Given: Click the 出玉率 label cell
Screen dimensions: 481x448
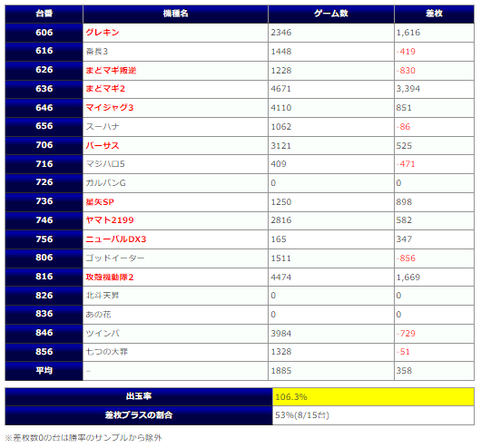Looking at the screenshot, I should [139, 397].
